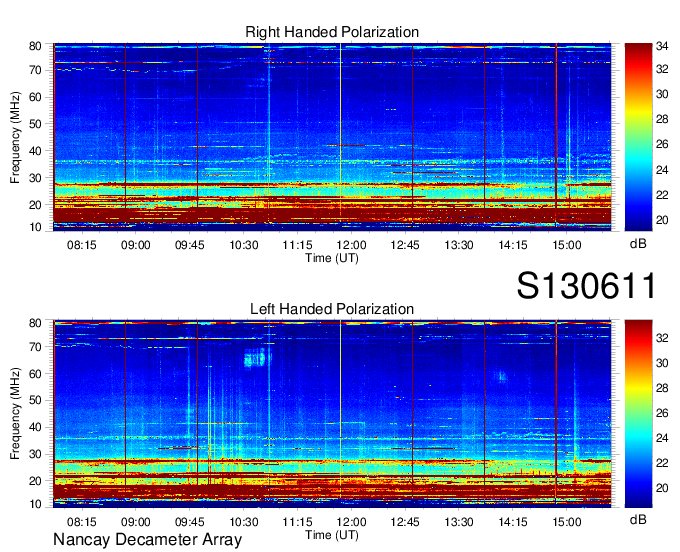Image resolution: width=680 pixels, height=552 pixels.
Task: Click the 12:00 time tick under the Right Handed plot
Action: coord(351,245)
